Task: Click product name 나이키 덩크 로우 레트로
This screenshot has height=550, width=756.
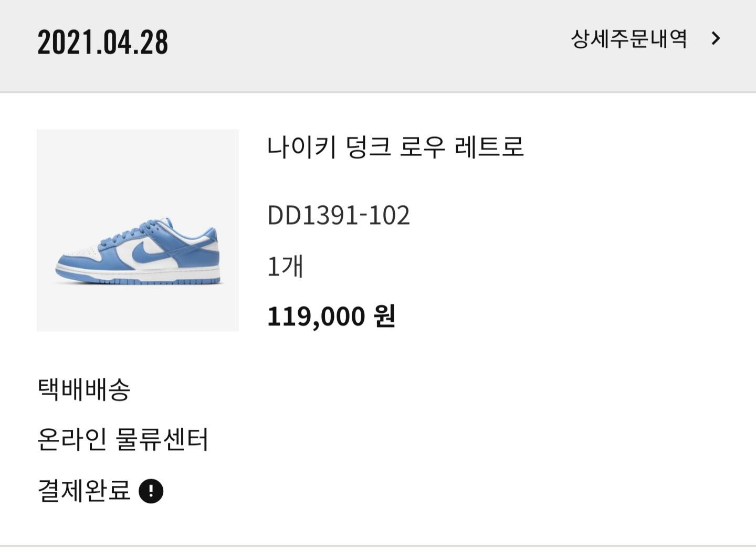Action: (x=395, y=146)
